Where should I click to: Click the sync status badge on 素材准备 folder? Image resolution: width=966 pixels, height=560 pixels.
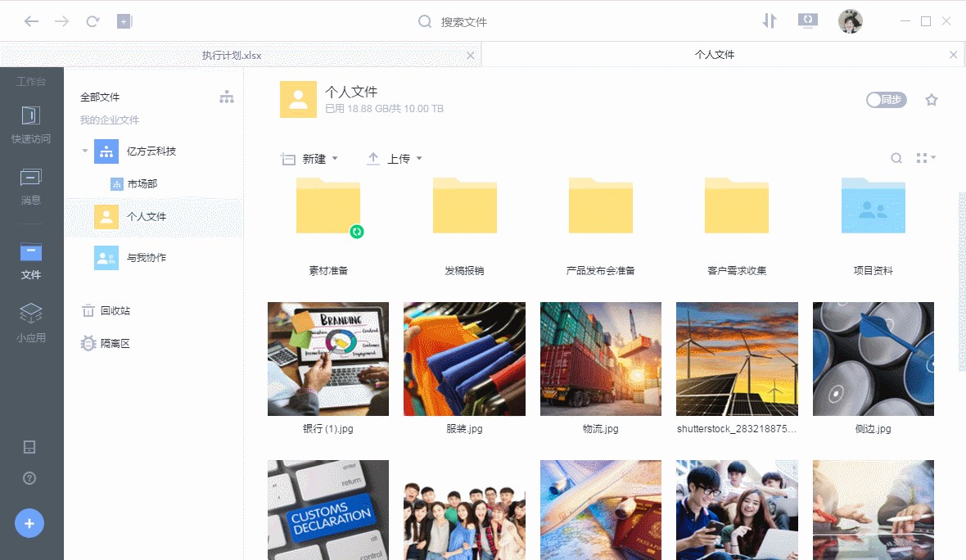coord(357,233)
